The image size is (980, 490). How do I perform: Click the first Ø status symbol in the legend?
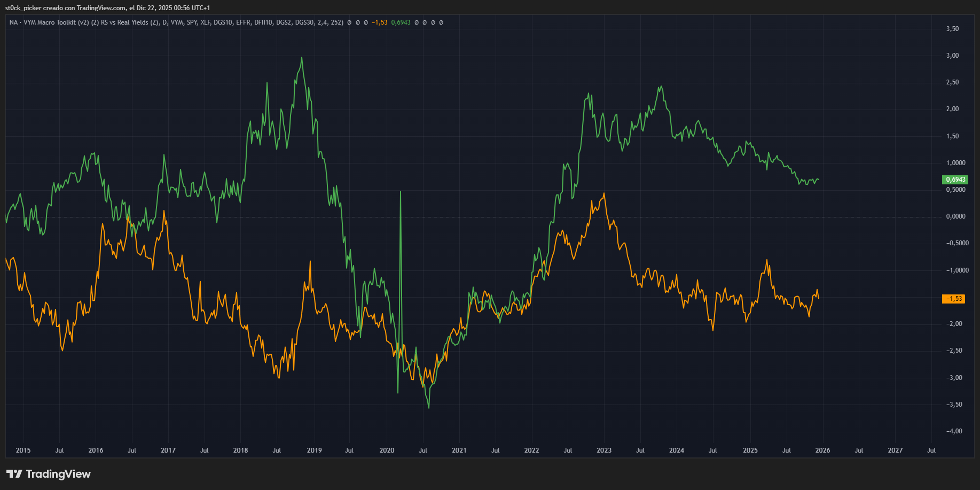coord(350,22)
